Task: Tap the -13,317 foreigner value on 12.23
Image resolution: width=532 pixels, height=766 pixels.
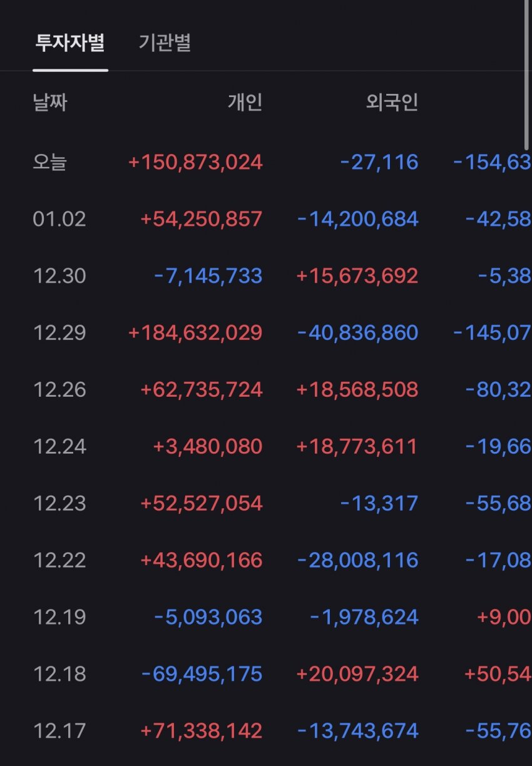Action: click(379, 504)
